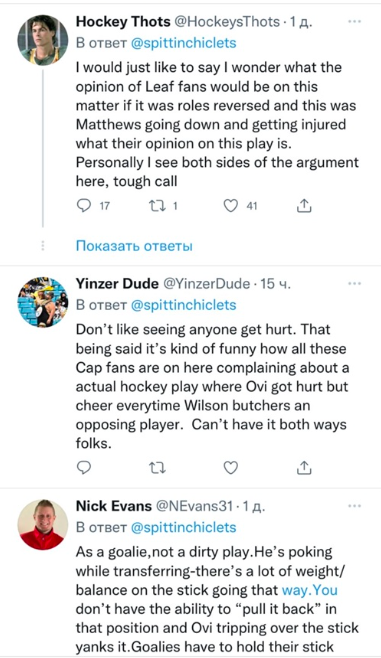381x658 pixels.
Task: Open more options for Nick Evans tweet
Action: [x=355, y=506]
